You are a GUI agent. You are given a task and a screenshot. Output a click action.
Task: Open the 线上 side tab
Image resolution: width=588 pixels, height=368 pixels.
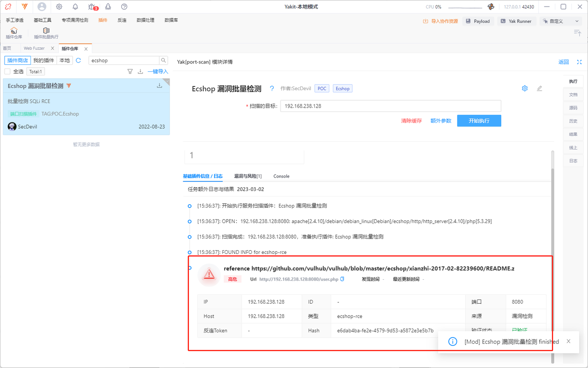573,148
